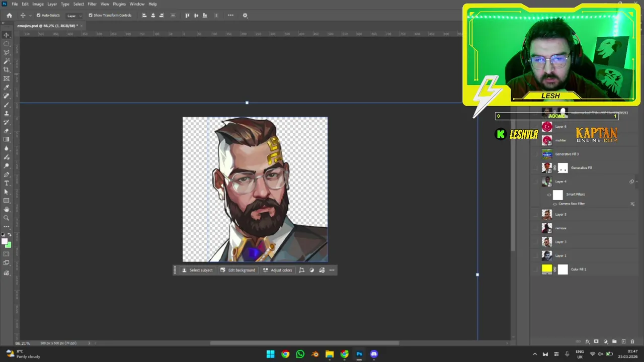
Task: Open more options in contextual task bar
Action: [x=332, y=270]
